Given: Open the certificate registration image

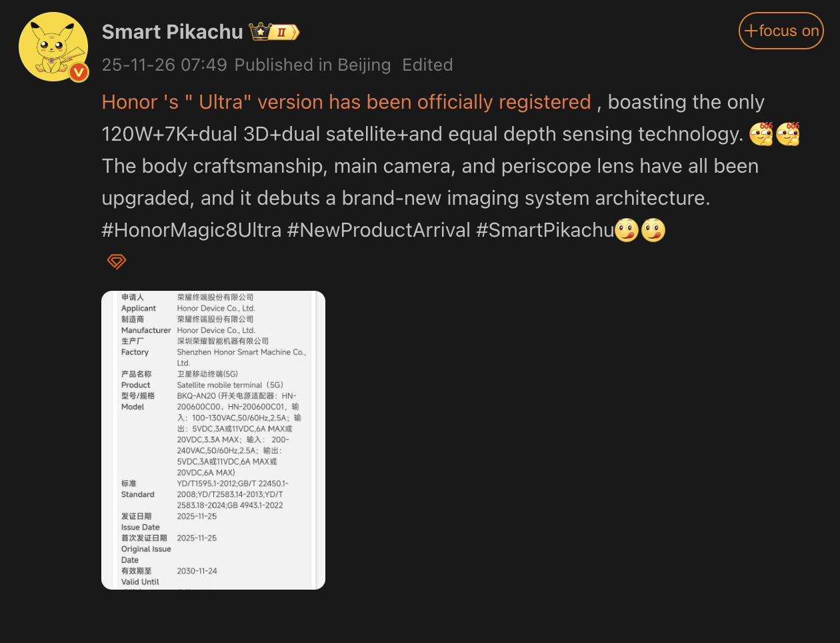Looking at the screenshot, I should pyautogui.click(x=212, y=439).
